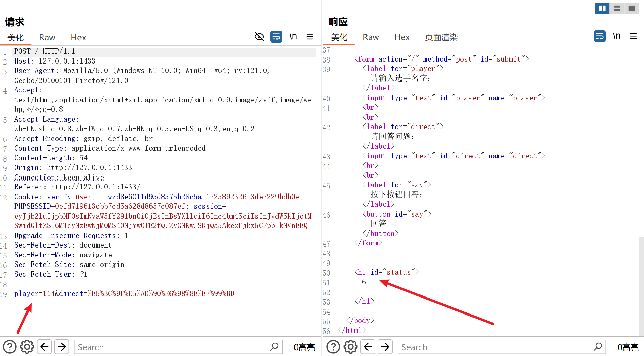
Task: Switch to single combined tab layout
Action: [632, 9]
